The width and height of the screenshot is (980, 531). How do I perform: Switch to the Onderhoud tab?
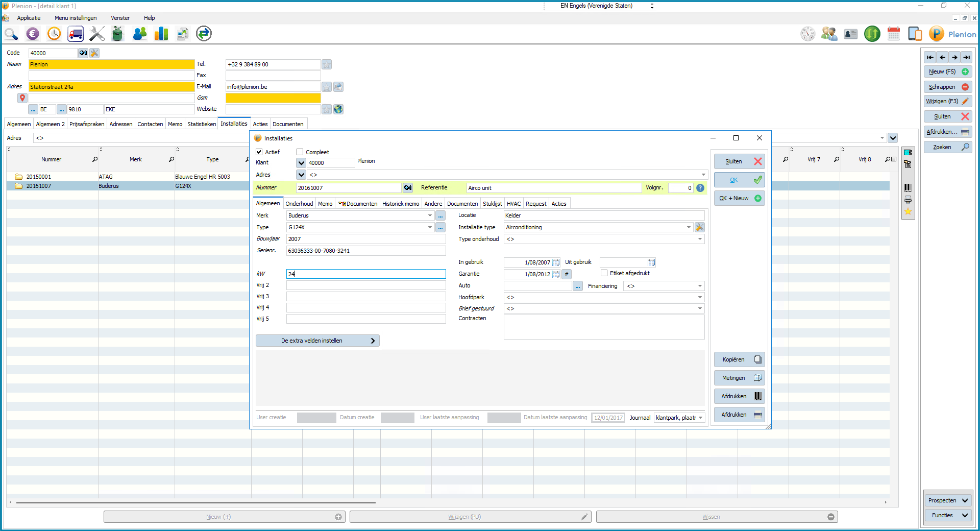299,204
